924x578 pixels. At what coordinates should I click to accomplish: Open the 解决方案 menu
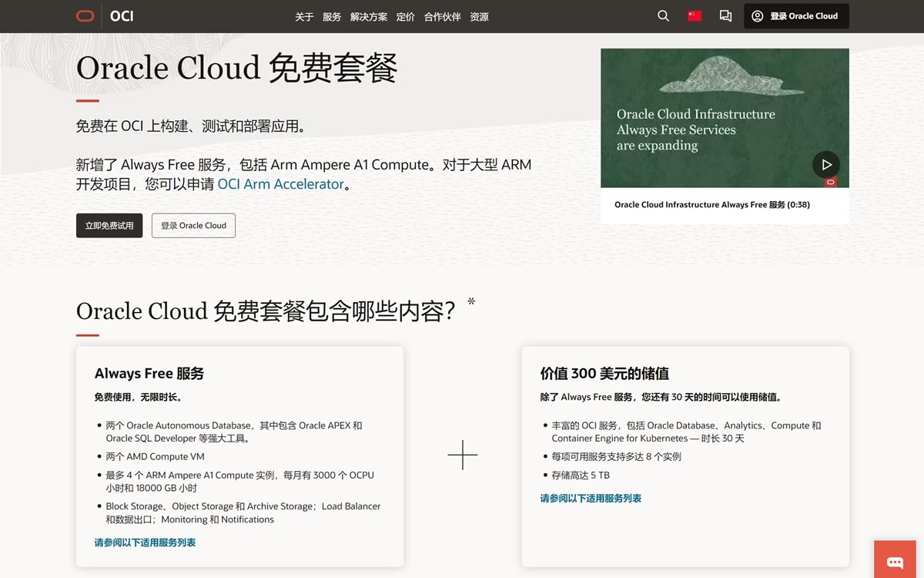tap(369, 17)
